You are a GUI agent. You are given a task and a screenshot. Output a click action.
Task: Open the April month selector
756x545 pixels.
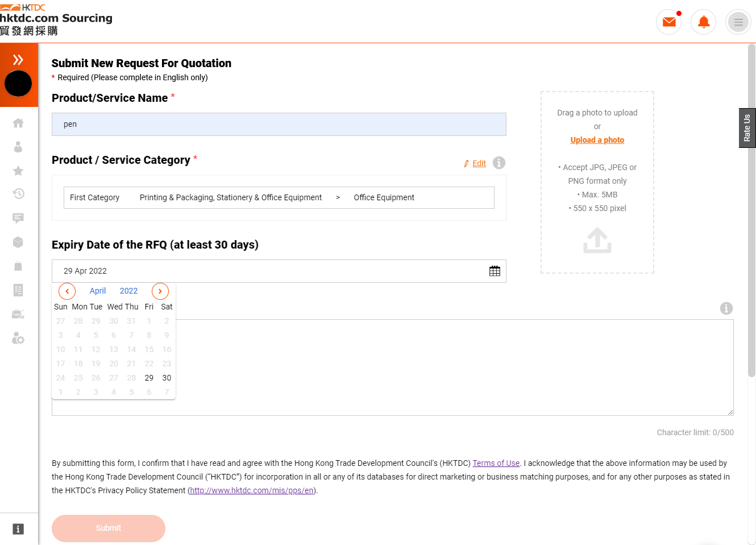coord(98,291)
